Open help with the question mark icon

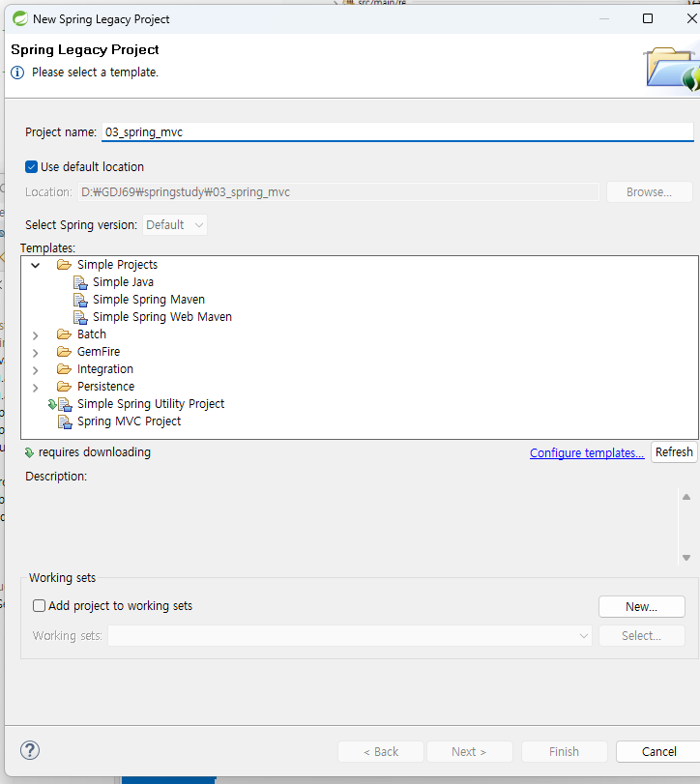(x=30, y=750)
